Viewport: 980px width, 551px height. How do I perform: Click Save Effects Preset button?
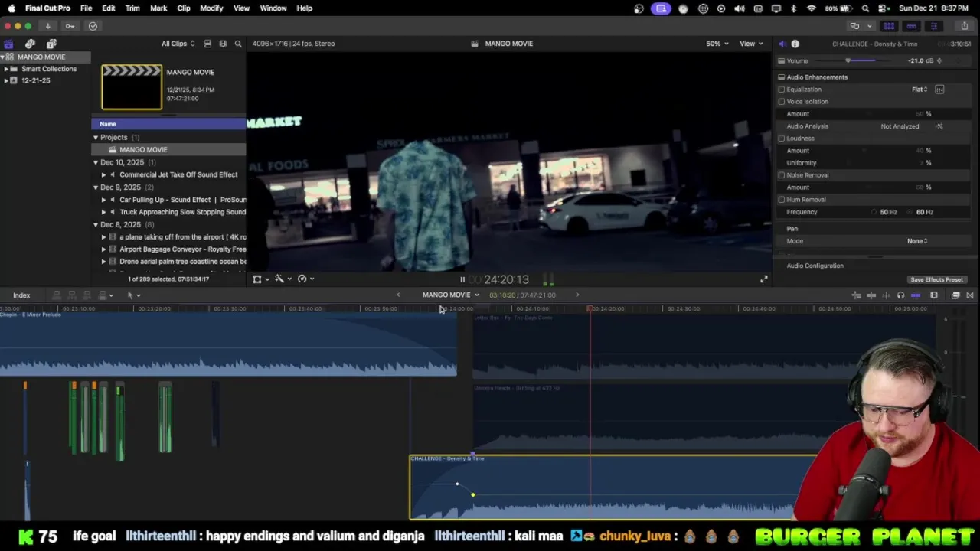936,280
